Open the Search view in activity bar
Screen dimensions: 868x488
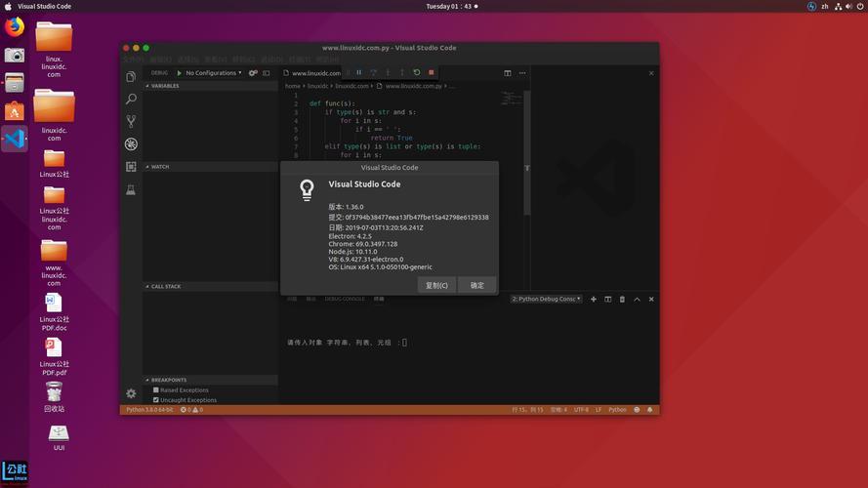[x=131, y=99]
